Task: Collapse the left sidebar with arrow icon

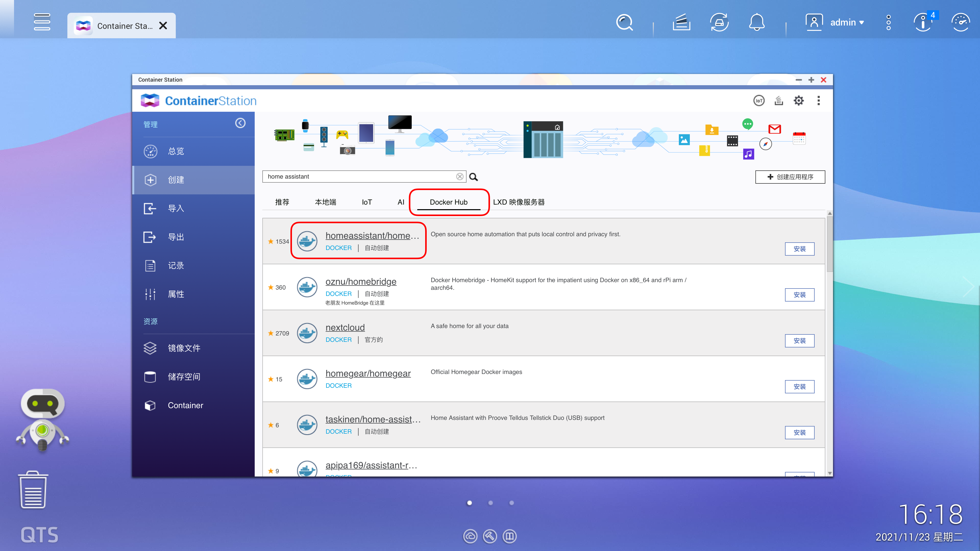Action: [x=240, y=123]
